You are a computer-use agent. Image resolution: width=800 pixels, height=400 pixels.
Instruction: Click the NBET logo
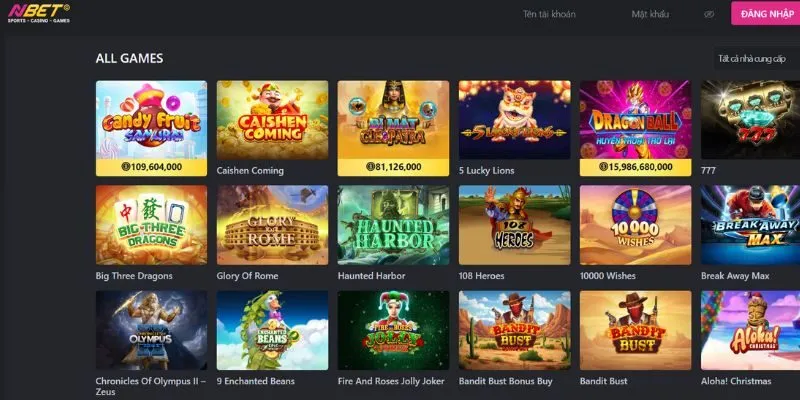(x=39, y=13)
